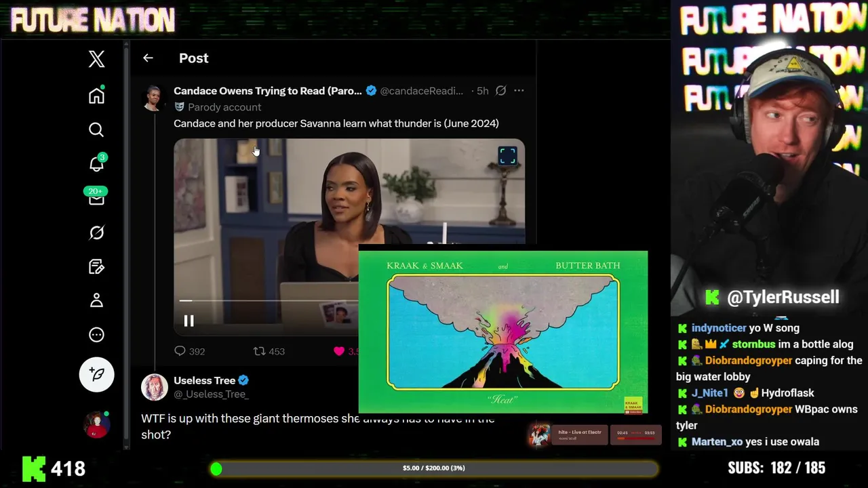868x488 pixels.
Task: Click Useless Tree's avatar
Action: [154, 387]
